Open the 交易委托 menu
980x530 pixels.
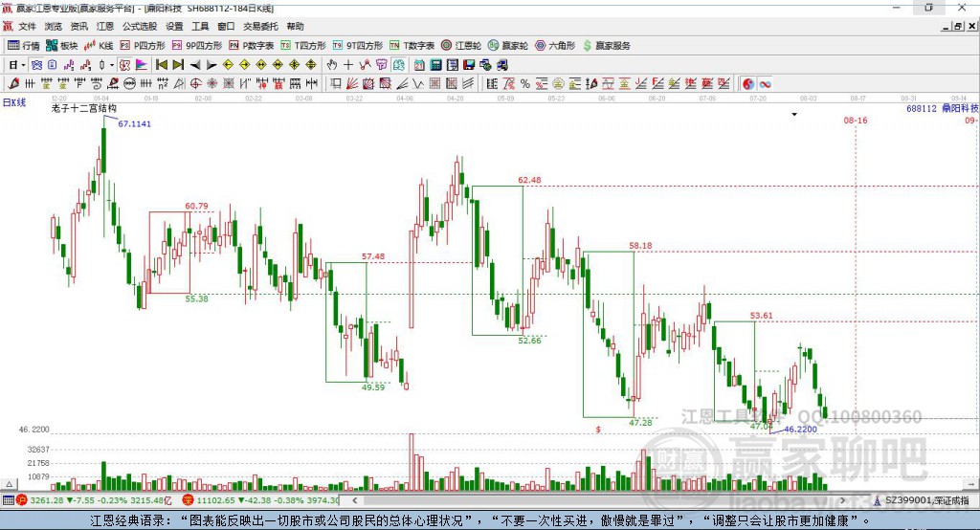[x=260, y=26]
